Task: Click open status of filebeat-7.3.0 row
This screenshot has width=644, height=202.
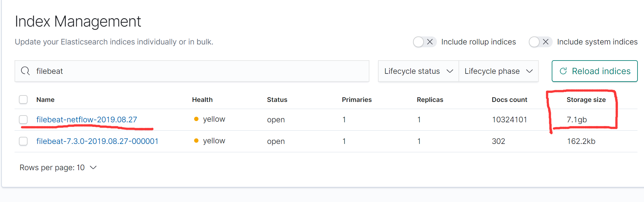Action: click(x=276, y=141)
